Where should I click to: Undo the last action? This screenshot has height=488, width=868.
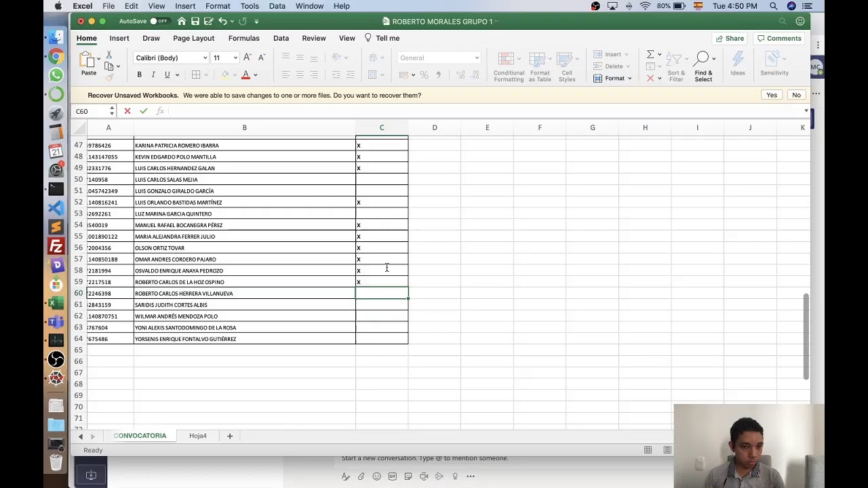tap(222, 21)
